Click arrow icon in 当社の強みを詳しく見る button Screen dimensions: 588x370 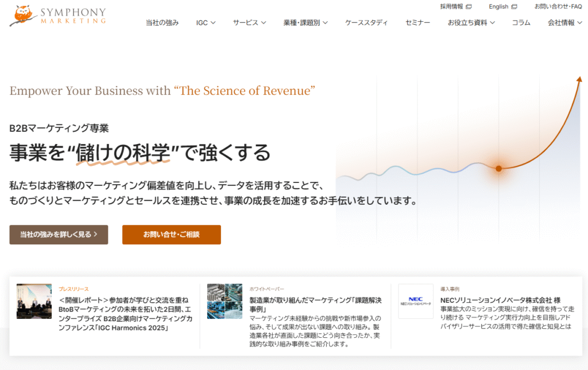(x=95, y=235)
